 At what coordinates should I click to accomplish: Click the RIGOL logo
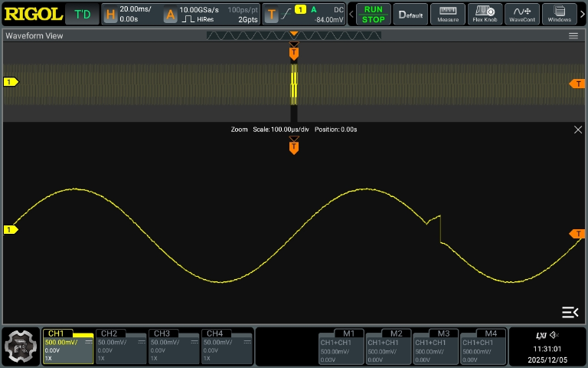click(32, 15)
